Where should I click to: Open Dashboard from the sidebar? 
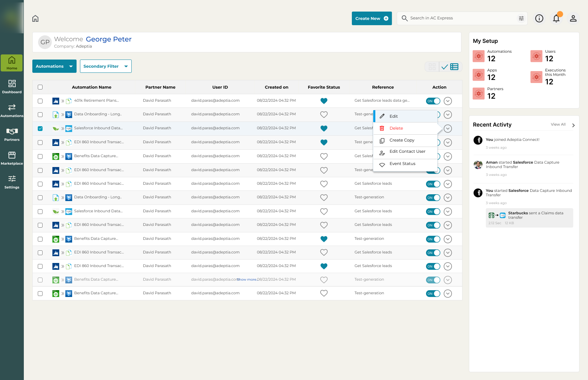[12, 87]
